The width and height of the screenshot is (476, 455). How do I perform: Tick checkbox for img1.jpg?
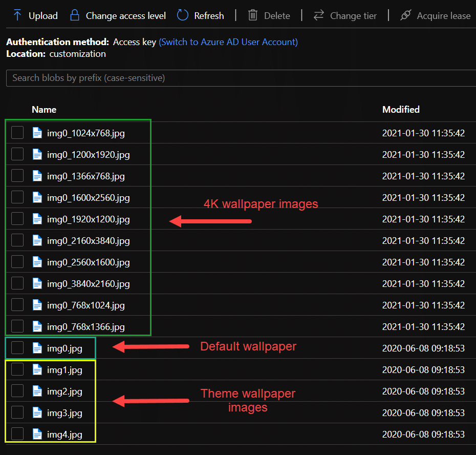[17, 369]
